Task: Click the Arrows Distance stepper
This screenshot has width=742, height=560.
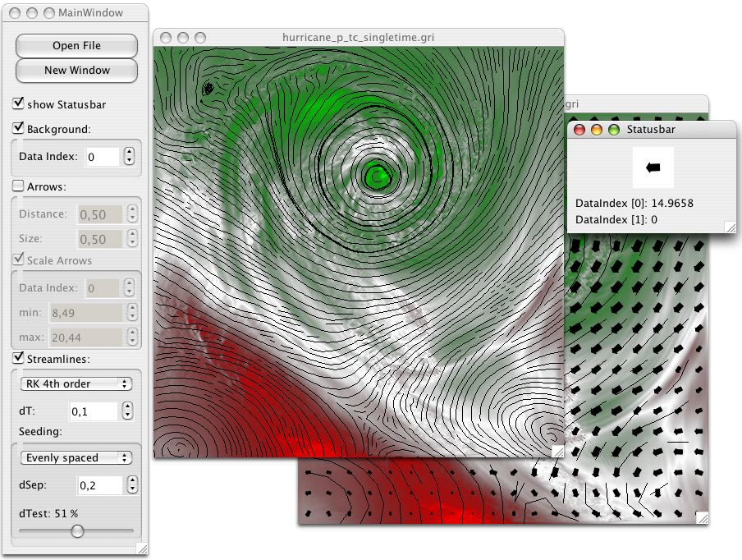Action: (132, 214)
